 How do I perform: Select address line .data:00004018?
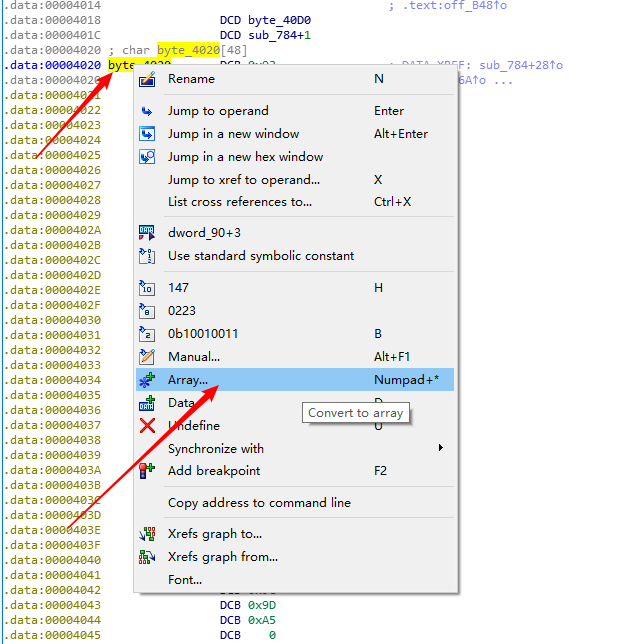53,20
